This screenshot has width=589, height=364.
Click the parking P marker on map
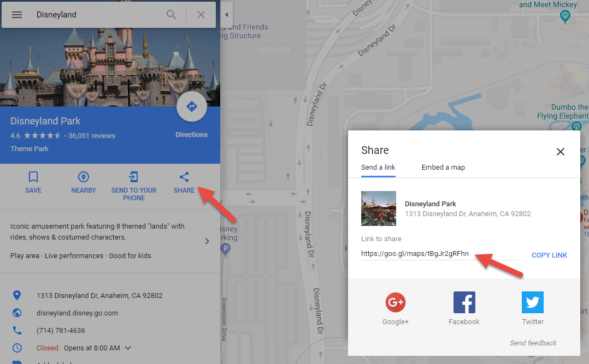[x=225, y=249]
